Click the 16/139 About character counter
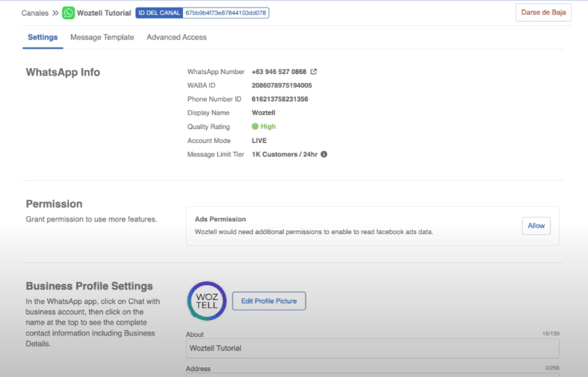Viewport: 588px width, 377px height. (x=550, y=333)
